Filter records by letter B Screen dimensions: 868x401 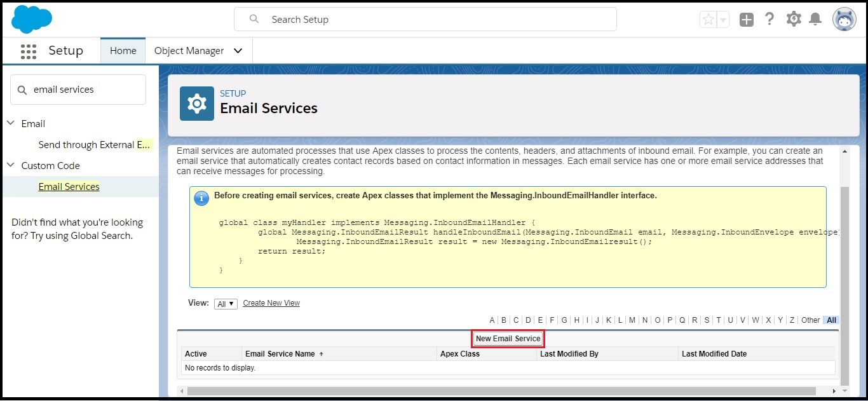pos(504,320)
